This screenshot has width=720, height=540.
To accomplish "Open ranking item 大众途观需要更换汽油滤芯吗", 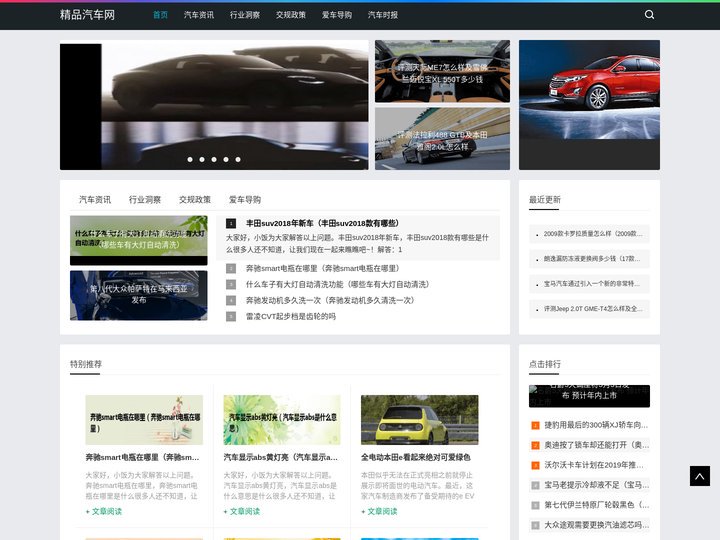I will coord(597,525).
